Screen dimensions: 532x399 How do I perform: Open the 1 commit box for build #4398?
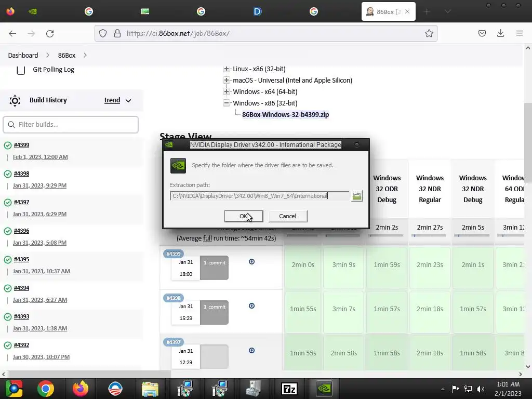[x=214, y=312]
